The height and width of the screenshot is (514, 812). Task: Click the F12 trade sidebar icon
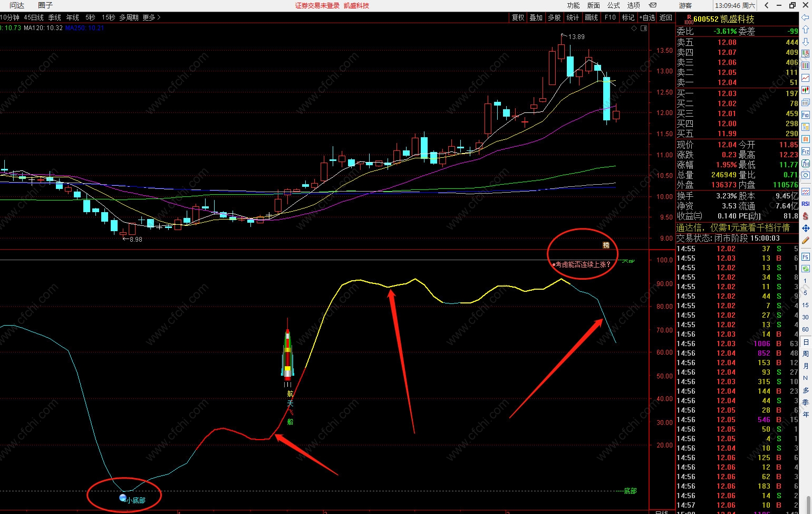[x=805, y=151]
